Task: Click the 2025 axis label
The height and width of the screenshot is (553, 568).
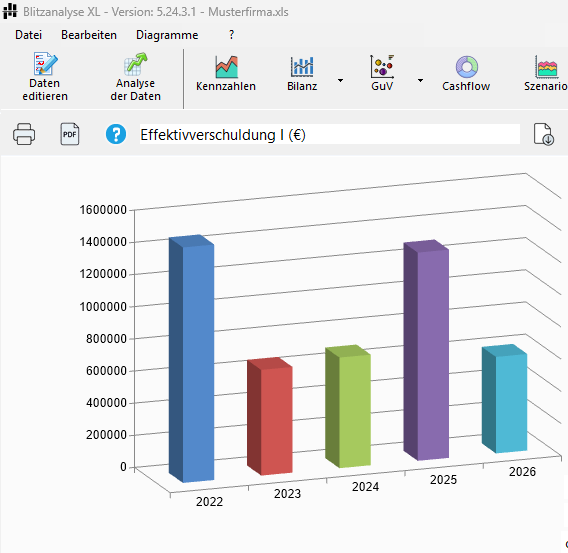Action: point(443,480)
